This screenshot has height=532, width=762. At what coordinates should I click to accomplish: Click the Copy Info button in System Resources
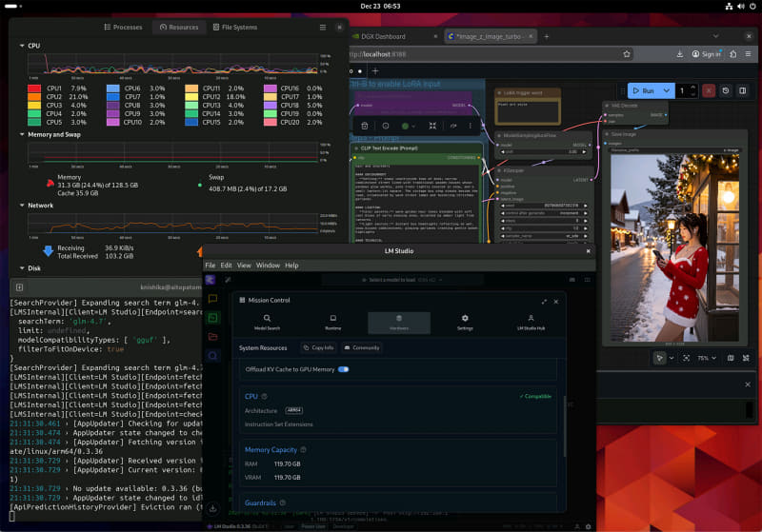[x=319, y=347]
